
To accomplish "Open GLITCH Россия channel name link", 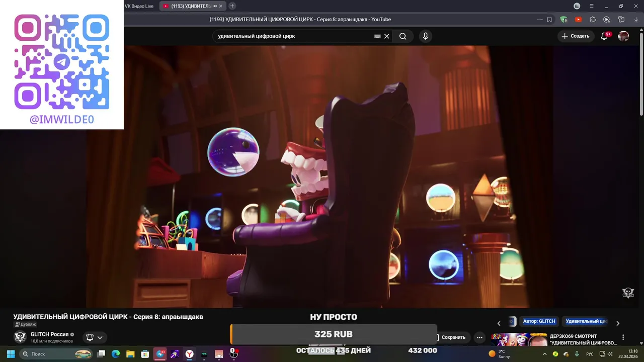I will pos(49,334).
